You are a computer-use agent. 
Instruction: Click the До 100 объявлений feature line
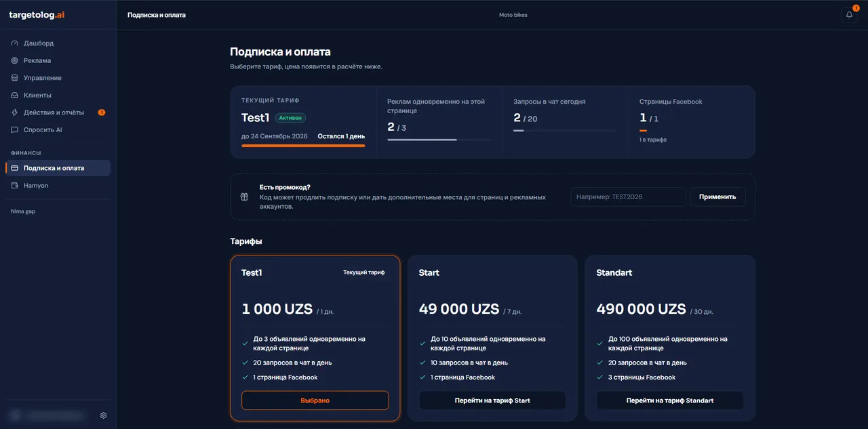point(667,344)
